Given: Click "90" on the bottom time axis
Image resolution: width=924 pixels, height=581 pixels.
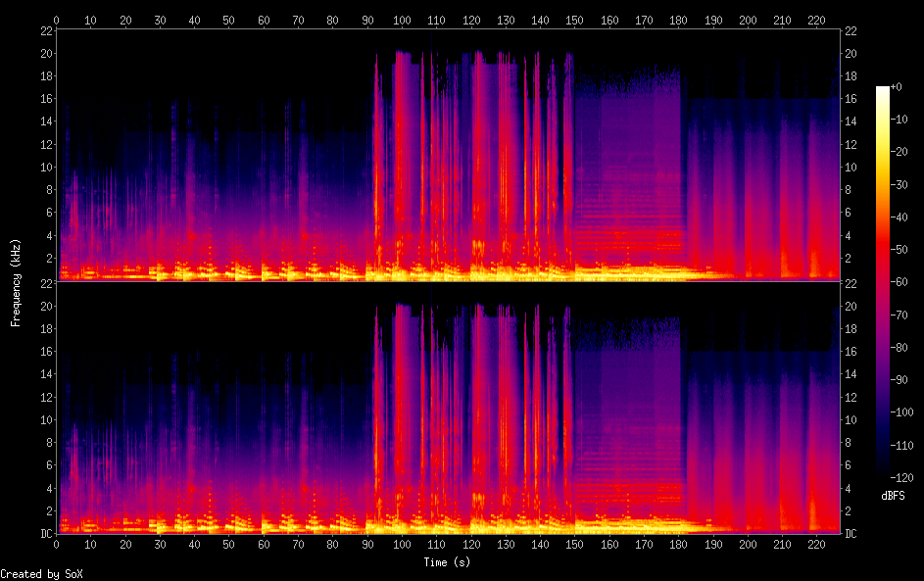Looking at the screenshot, I should [367, 545].
